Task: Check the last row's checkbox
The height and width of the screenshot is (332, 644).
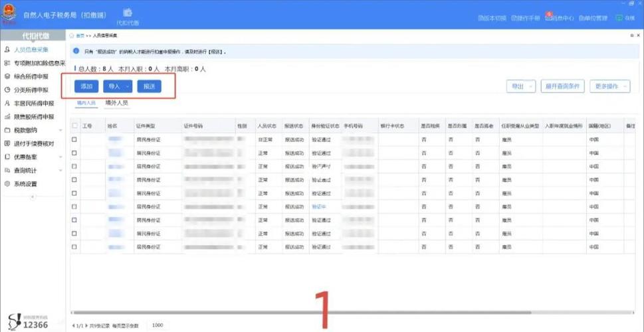Action: 74,247
